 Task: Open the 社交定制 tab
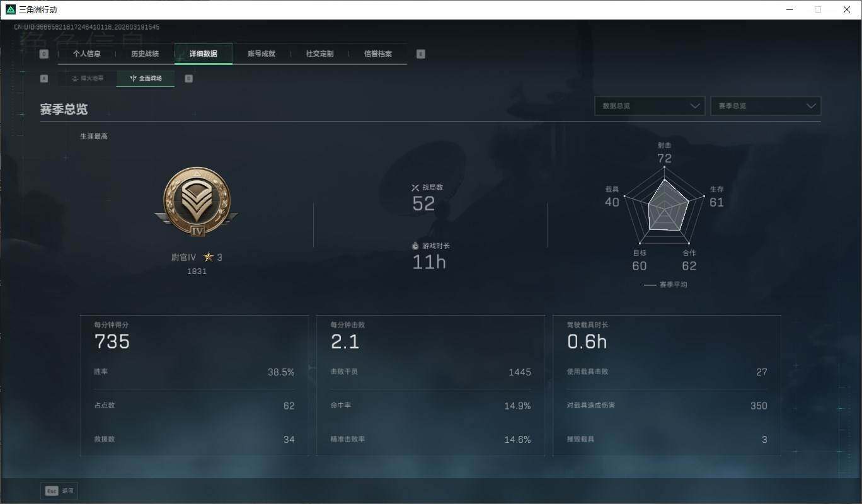pos(319,54)
